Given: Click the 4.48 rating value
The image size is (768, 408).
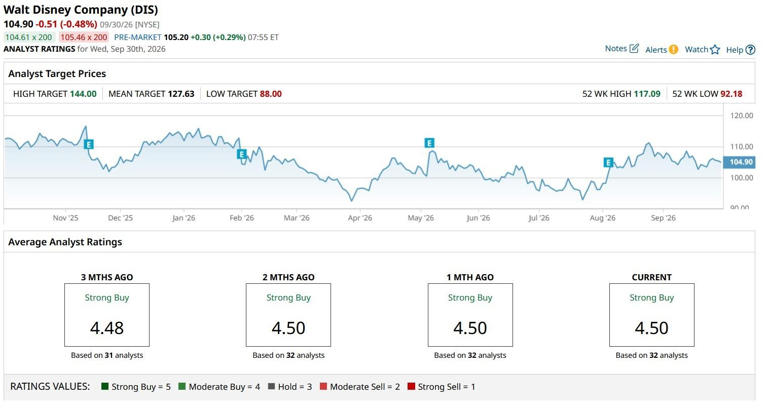Looking at the screenshot, I should click(x=107, y=328).
